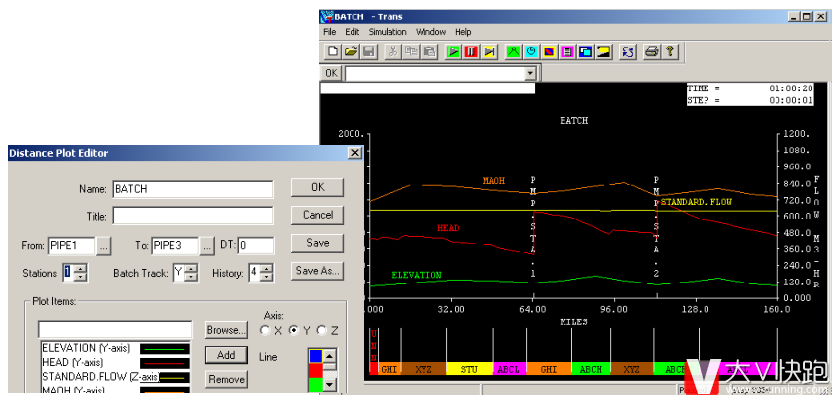Click the Paste clipboard toolbar icon
Image resolution: width=838 pixels, height=401 pixels.
[x=429, y=52]
